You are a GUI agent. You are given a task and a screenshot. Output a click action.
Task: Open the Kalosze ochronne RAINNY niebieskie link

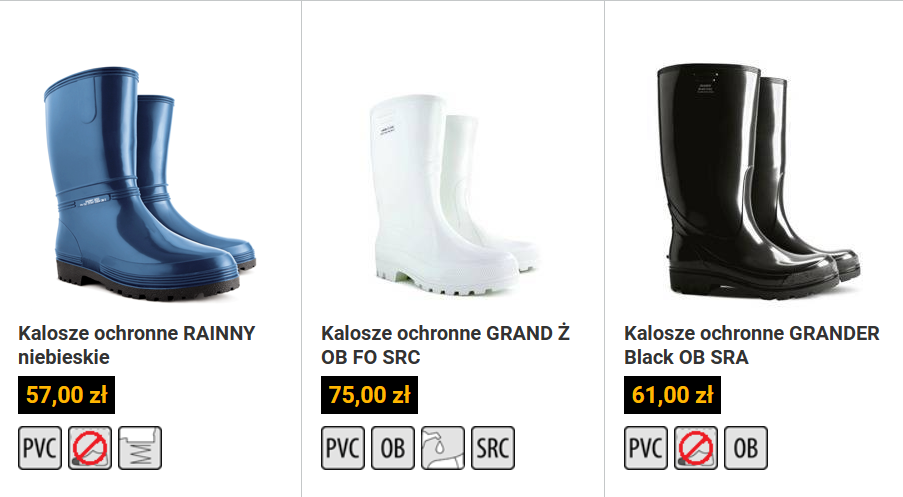[x=136, y=345]
